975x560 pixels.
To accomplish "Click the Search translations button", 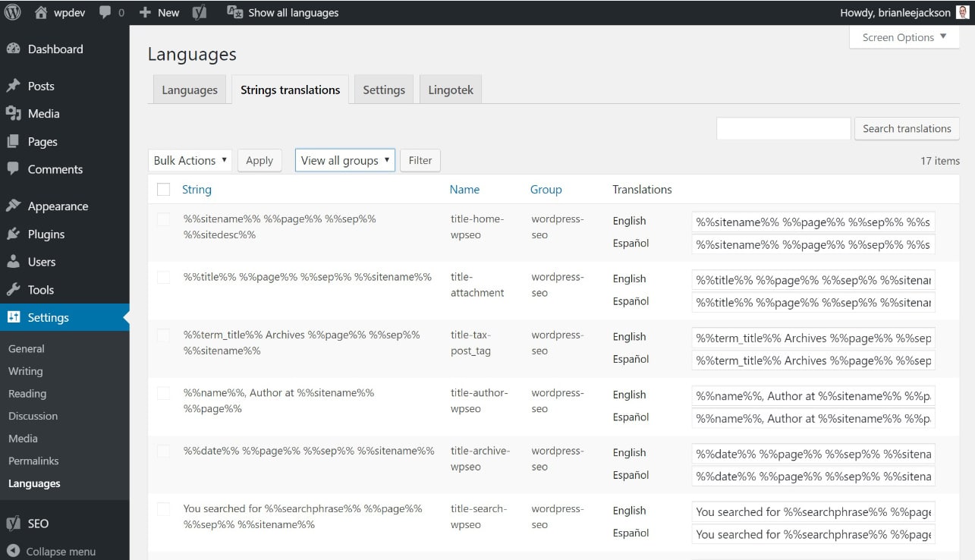I will (906, 128).
